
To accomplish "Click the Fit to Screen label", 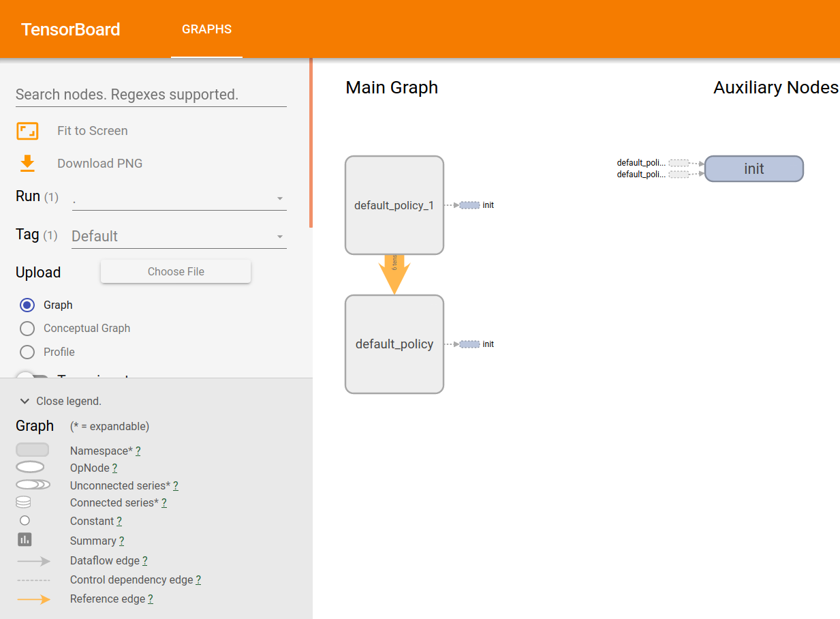I will tap(93, 131).
